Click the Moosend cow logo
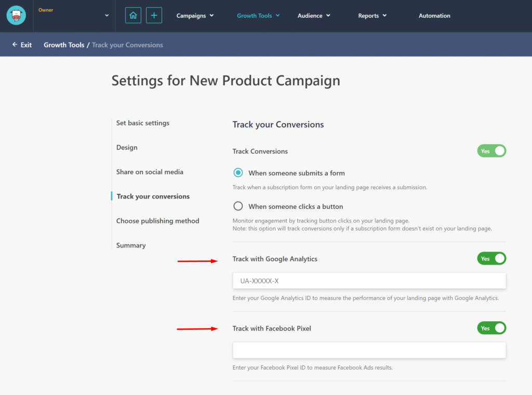 tap(16, 15)
